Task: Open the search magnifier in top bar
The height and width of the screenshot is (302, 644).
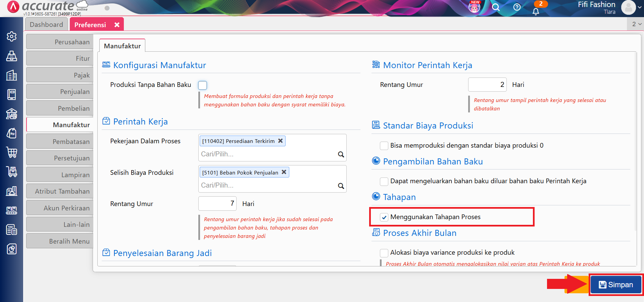Action: [x=496, y=7]
